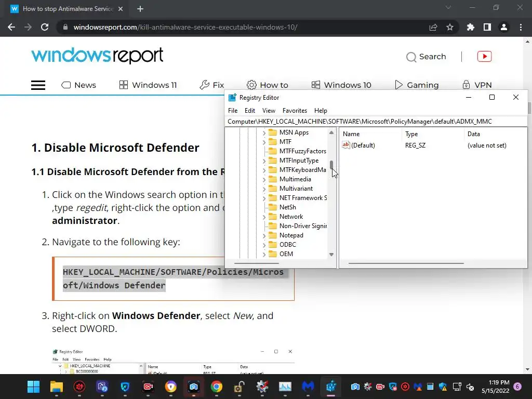This screenshot has width=532, height=399.
Task: Click the windowsreport logo
Action: click(x=97, y=56)
